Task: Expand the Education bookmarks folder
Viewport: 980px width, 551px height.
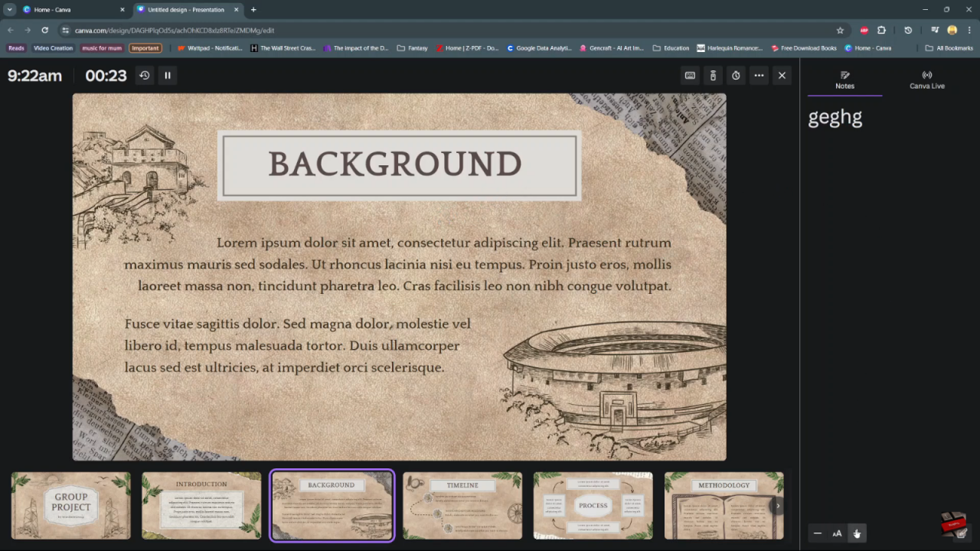Action: (x=671, y=48)
